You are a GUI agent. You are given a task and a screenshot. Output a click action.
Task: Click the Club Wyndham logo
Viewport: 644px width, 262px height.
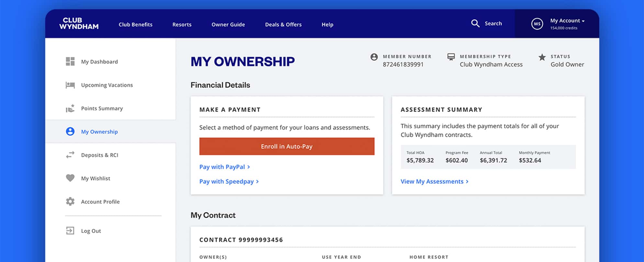click(79, 23)
